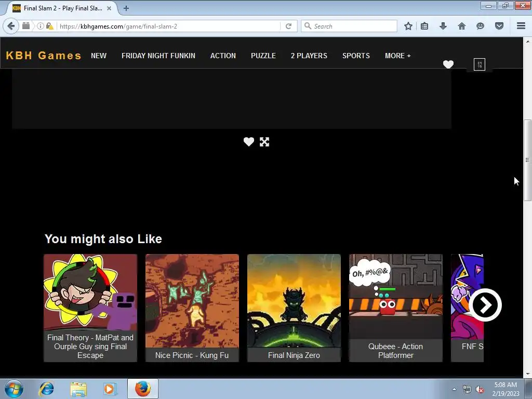Favorite the game with heart below player

tap(249, 141)
